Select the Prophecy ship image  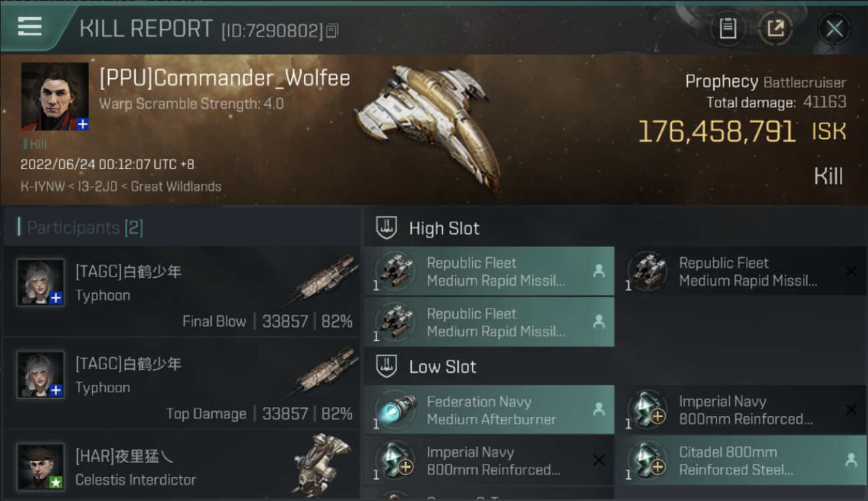[431, 124]
